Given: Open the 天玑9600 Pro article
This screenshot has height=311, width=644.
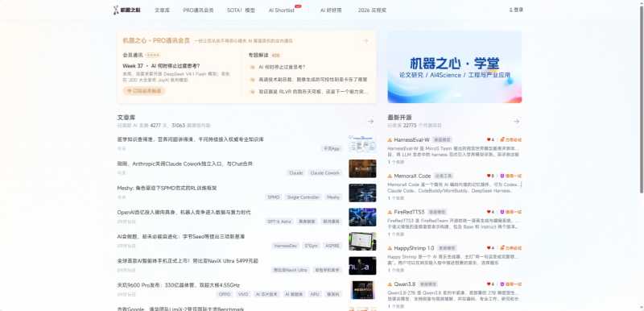Looking at the screenshot, I should point(178,284).
